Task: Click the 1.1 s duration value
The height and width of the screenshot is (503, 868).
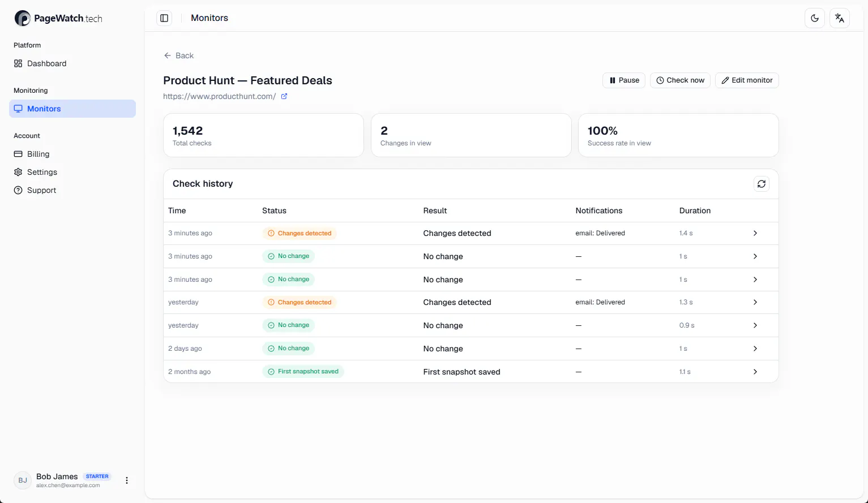Action: [685, 372]
